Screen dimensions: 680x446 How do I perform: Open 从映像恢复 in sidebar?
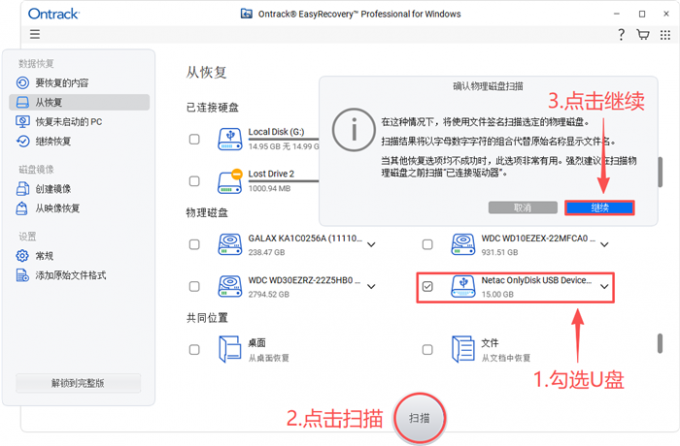(79, 208)
